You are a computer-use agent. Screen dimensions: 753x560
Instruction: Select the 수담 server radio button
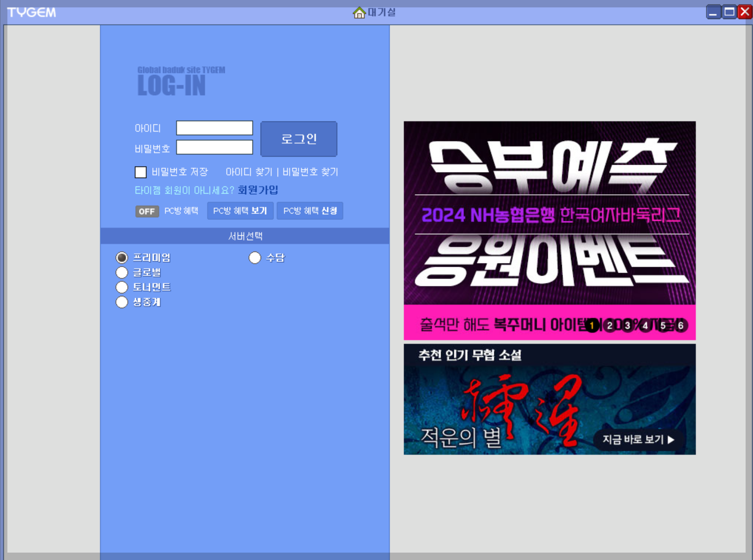pos(255,258)
